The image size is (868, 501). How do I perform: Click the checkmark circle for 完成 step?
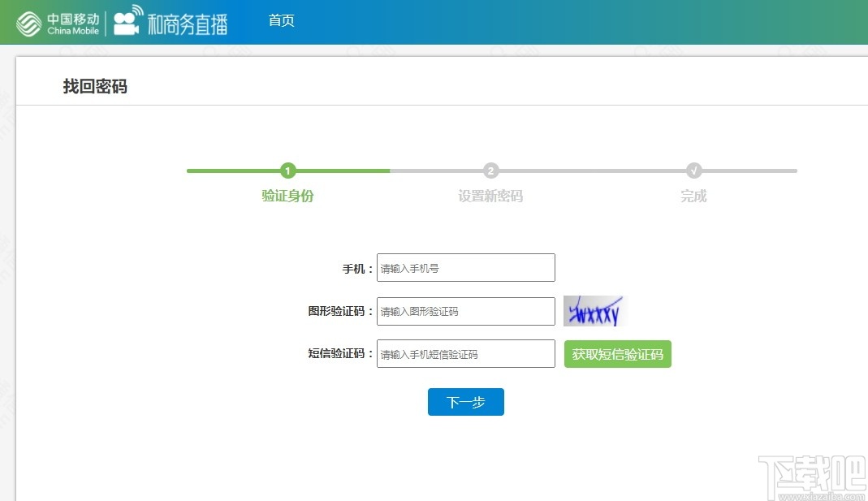coord(693,171)
